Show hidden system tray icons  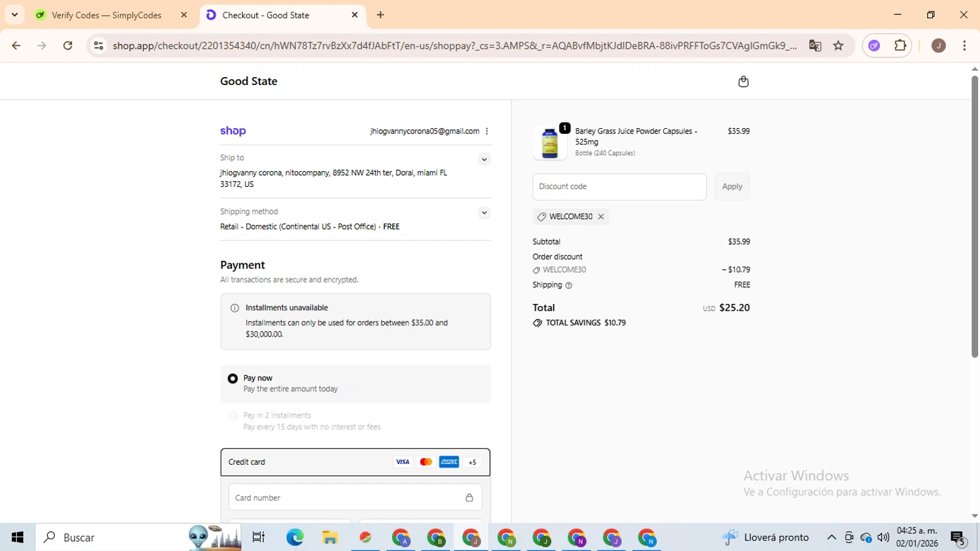(x=832, y=537)
